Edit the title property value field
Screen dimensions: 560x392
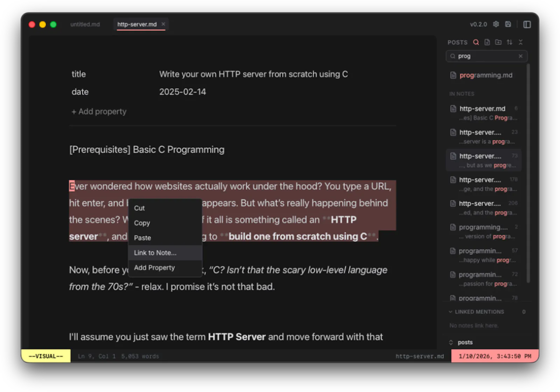(253, 74)
